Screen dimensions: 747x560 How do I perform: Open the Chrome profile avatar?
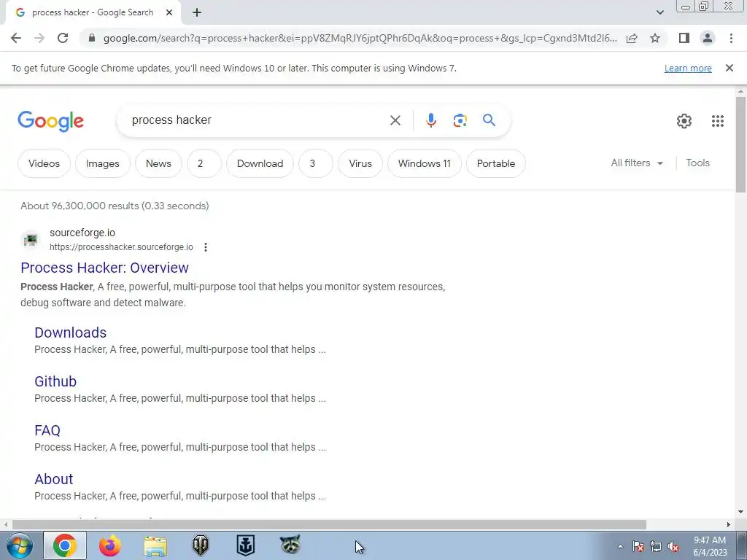[x=708, y=38]
